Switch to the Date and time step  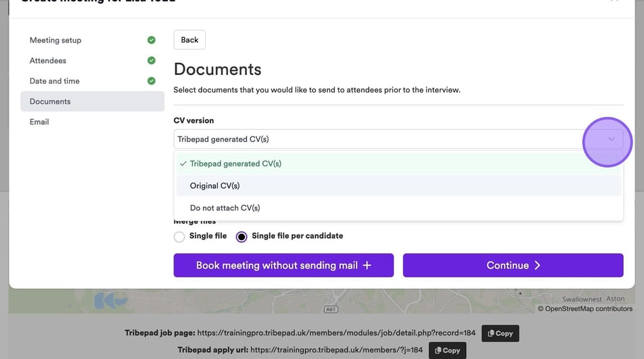click(x=55, y=81)
